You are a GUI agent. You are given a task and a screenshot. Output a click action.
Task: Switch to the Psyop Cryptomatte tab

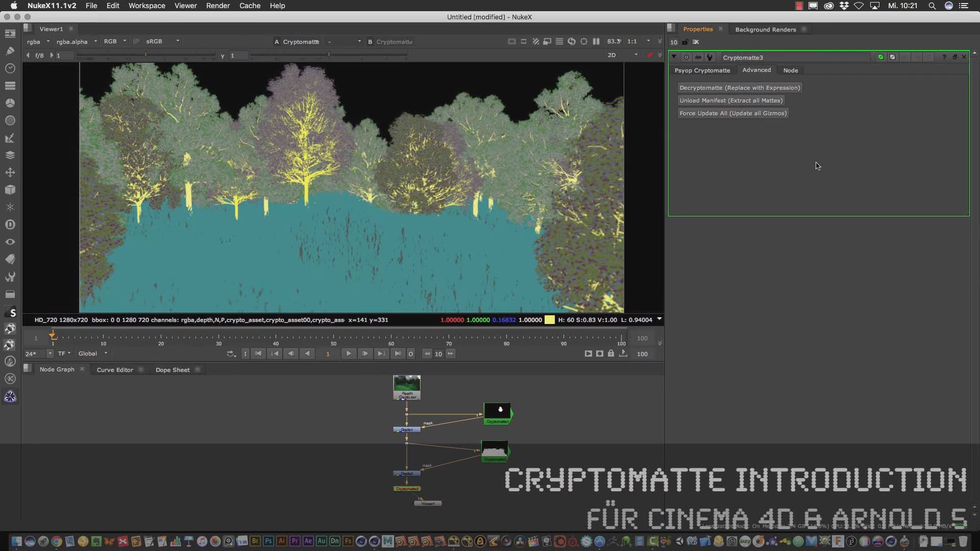point(702,70)
